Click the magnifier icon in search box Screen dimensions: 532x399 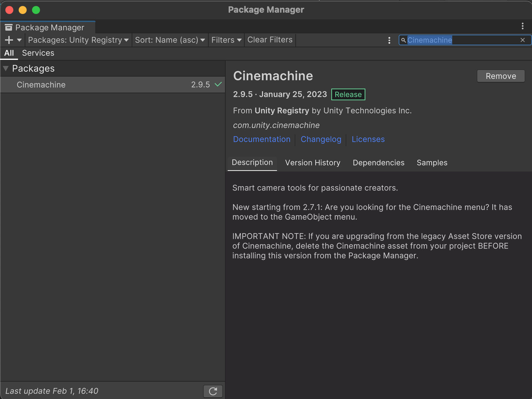click(x=403, y=40)
